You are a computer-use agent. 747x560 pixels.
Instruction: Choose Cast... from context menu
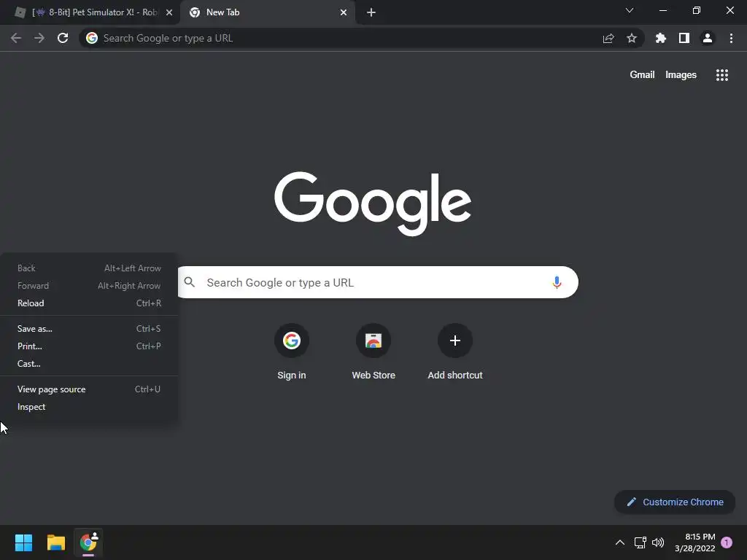click(x=89, y=363)
